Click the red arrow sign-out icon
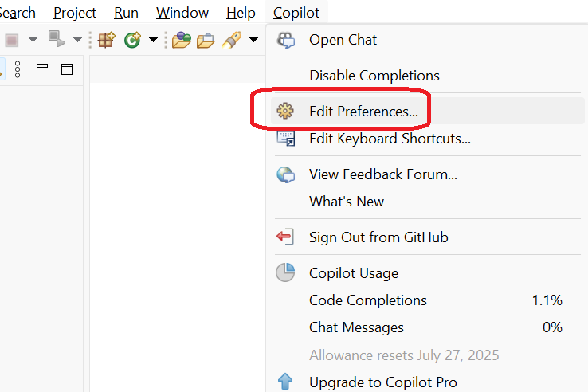This screenshot has width=588, height=392. point(285,237)
